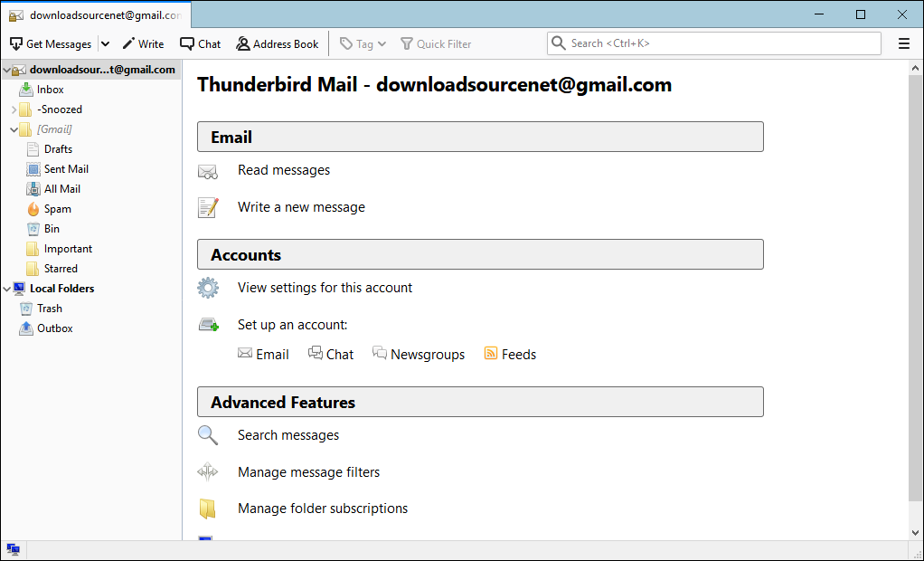Click Write a new message link
This screenshot has width=924, height=561.
(x=301, y=207)
